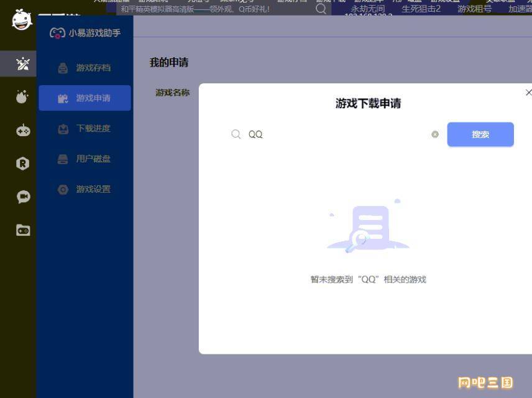Screen dimensions: 532x398
Task: Open the gamepad sidebar icon
Action: [23, 131]
